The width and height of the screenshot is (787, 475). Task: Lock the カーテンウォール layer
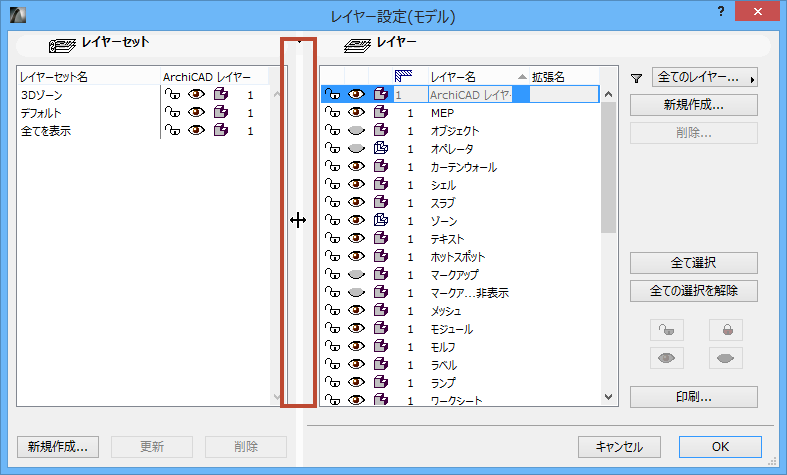(332, 166)
